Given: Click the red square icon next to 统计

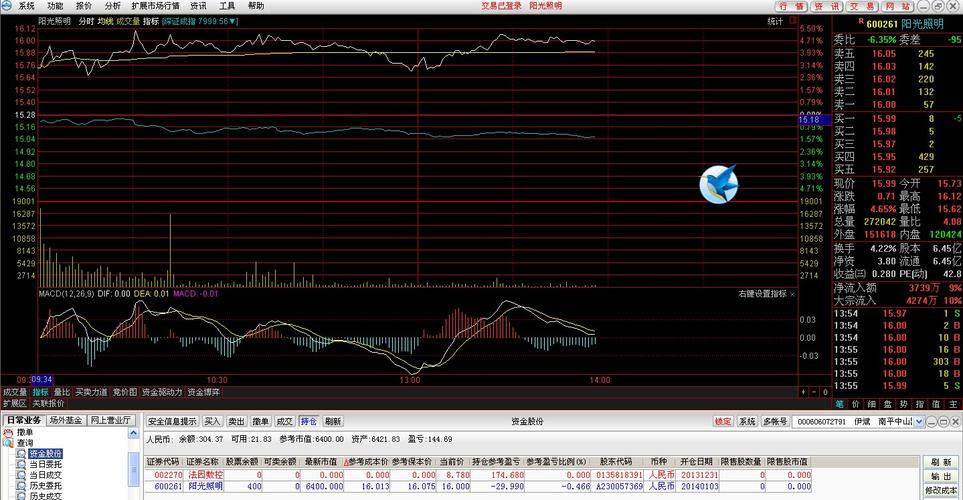Looking at the screenshot, I should 793,20.
